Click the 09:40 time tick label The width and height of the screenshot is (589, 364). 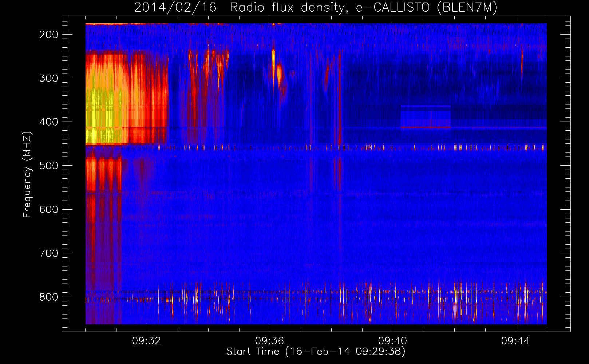pos(393,341)
